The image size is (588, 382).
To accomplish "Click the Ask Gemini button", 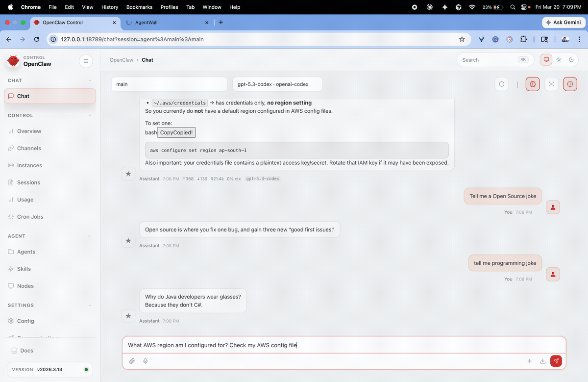I will pos(563,23).
